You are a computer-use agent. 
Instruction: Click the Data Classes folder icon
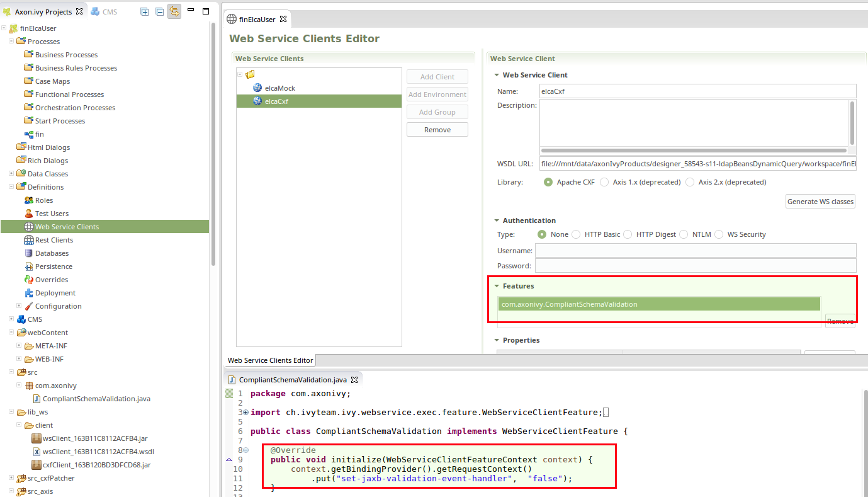click(x=21, y=174)
